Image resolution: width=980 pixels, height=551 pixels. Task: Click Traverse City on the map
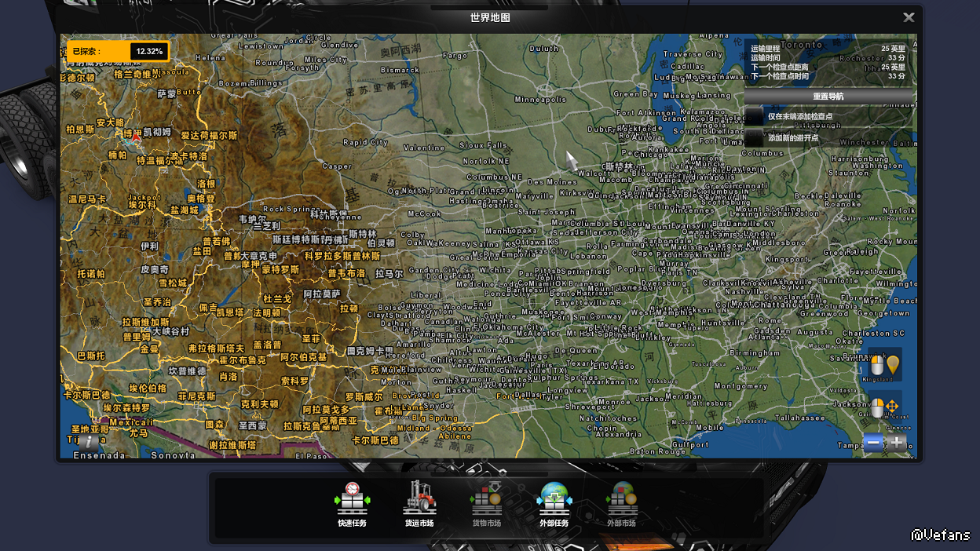click(693, 55)
